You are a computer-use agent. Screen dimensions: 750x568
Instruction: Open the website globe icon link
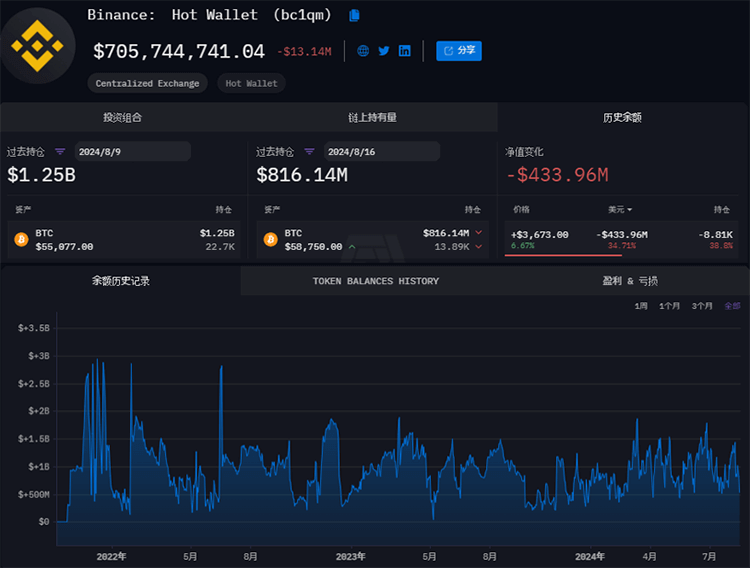[363, 51]
